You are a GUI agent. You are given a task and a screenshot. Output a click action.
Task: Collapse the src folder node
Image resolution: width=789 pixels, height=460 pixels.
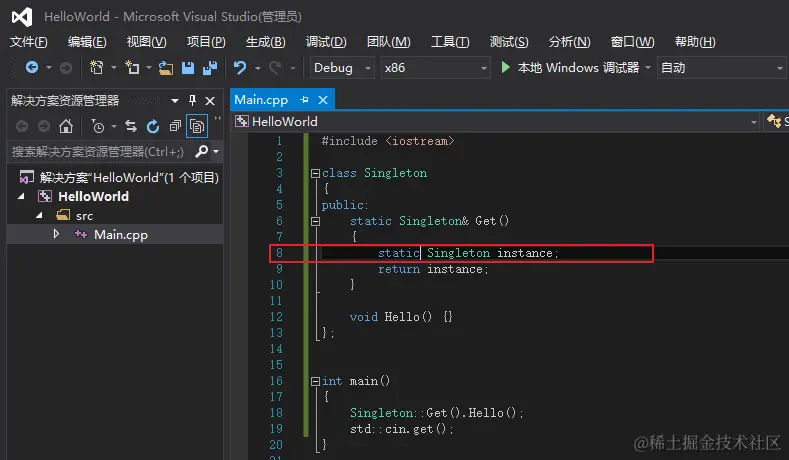(40, 215)
